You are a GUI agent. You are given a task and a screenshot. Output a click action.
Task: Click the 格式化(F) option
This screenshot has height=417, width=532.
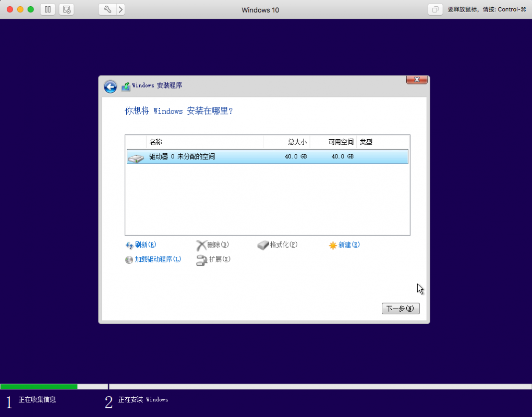[284, 244]
